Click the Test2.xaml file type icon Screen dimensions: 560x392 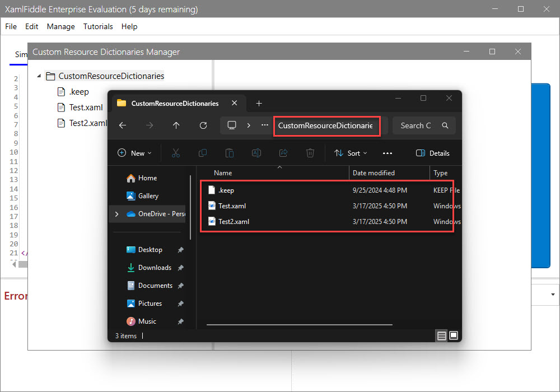212,221
